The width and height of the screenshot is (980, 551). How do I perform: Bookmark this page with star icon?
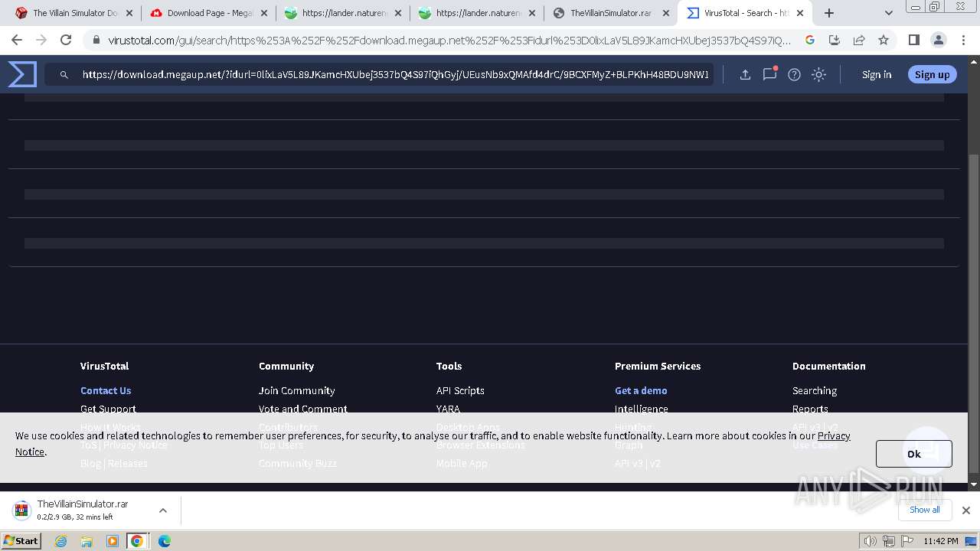coord(884,40)
